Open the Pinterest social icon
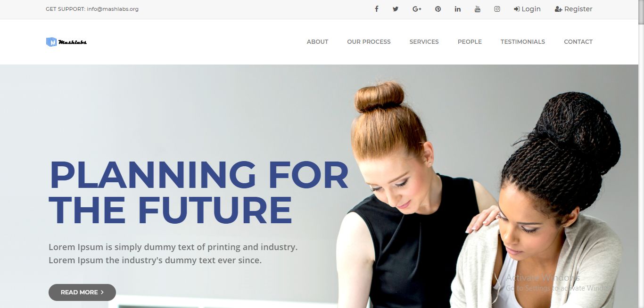Image resolution: width=644 pixels, height=308 pixels. (x=438, y=9)
